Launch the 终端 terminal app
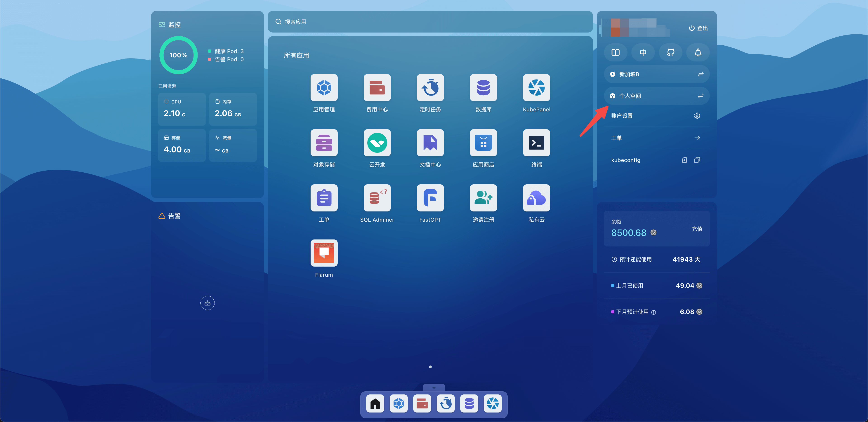The image size is (868, 422). pyautogui.click(x=536, y=143)
